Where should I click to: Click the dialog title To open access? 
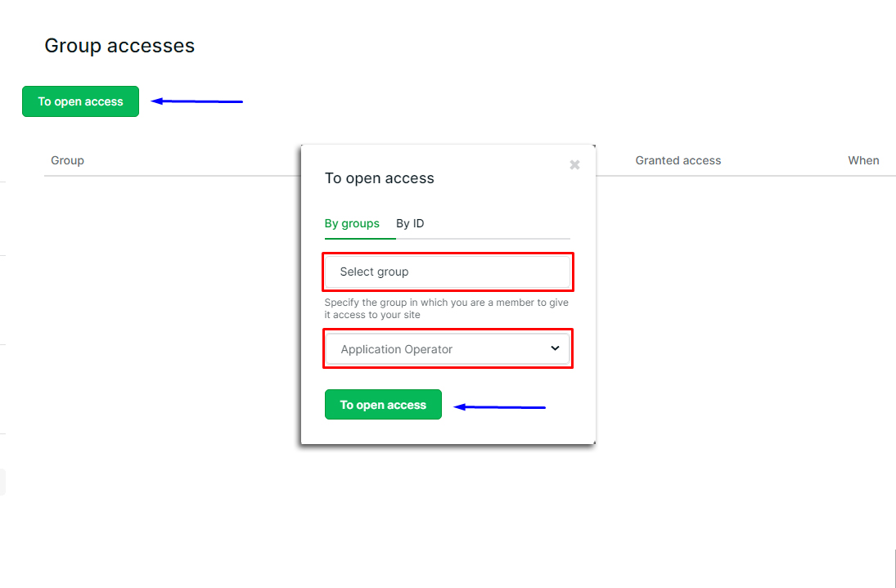(380, 178)
